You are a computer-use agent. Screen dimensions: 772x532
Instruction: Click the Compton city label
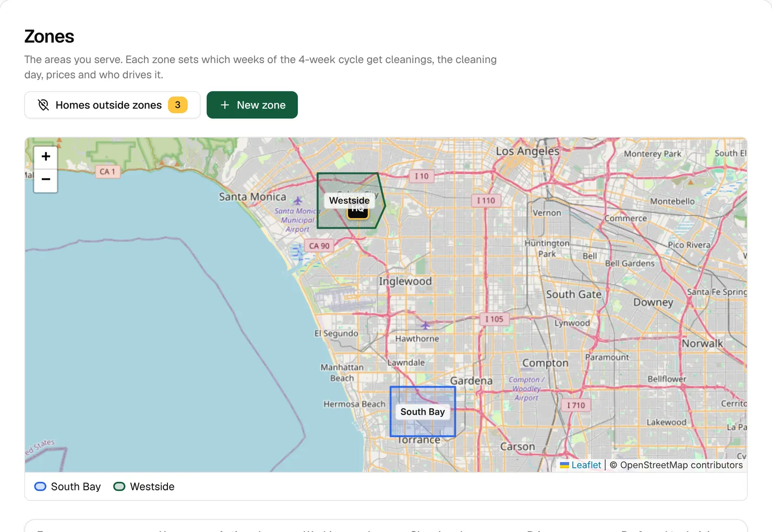coord(545,363)
